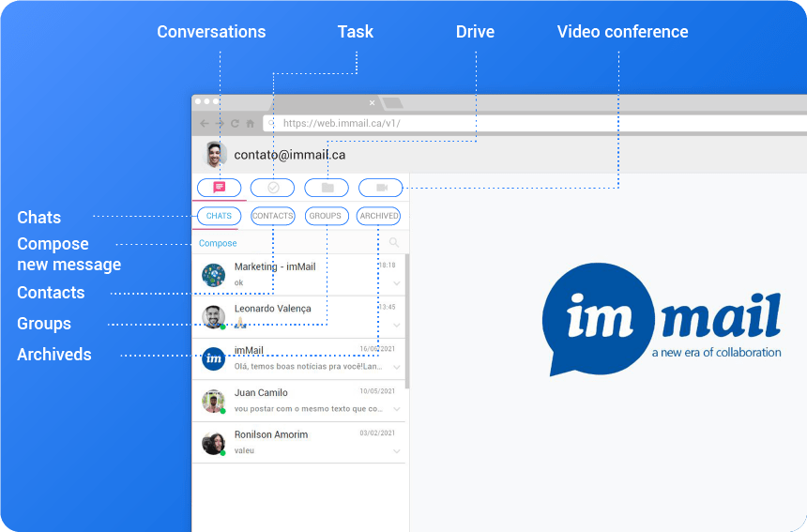This screenshot has height=532, width=807.
Task: Switch to the ARCHIVED tab
Action: (x=379, y=216)
